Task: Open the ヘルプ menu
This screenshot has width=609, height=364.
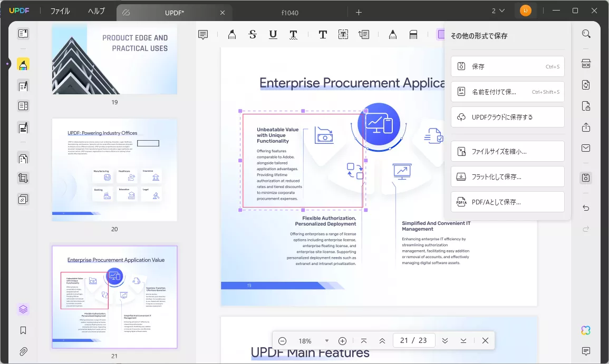Action: pyautogui.click(x=96, y=11)
